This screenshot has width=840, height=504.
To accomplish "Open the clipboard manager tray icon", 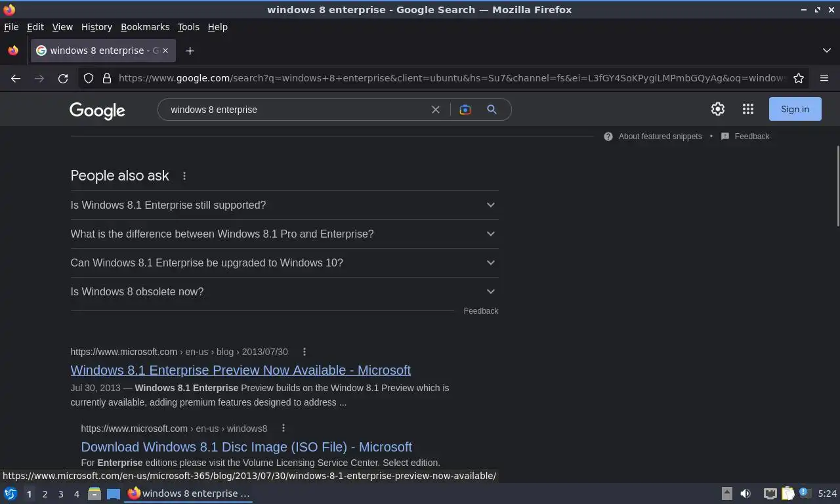I will tap(787, 493).
